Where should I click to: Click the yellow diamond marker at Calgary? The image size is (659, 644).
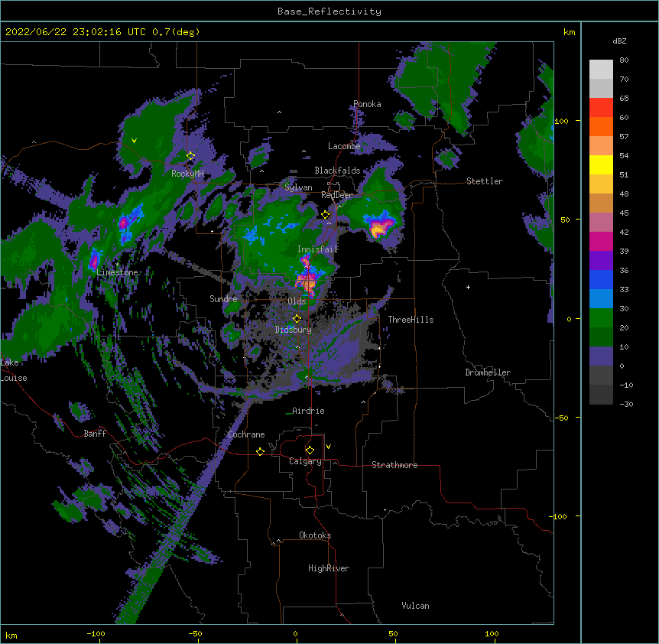tap(310, 450)
